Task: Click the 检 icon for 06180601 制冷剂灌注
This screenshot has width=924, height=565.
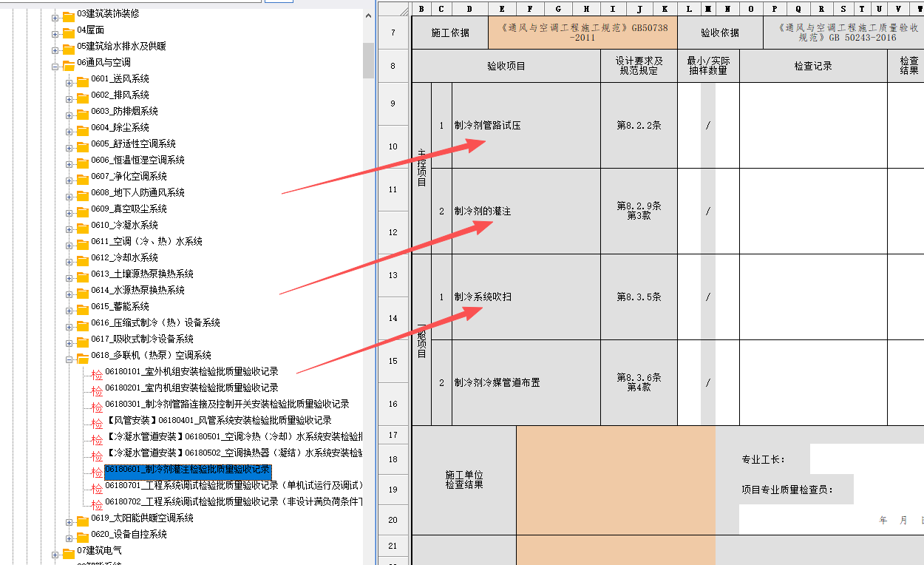Action: [x=97, y=473]
